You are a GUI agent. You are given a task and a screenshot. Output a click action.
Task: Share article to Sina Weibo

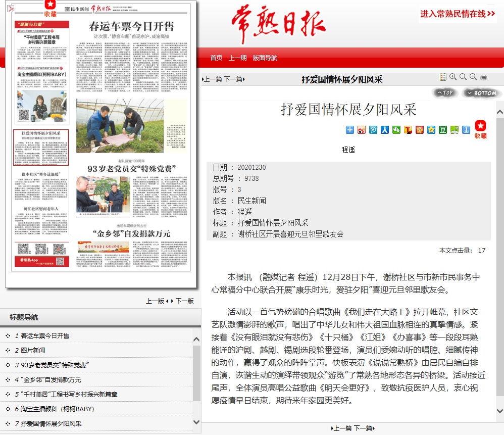pyautogui.click(x=361, y=130)
